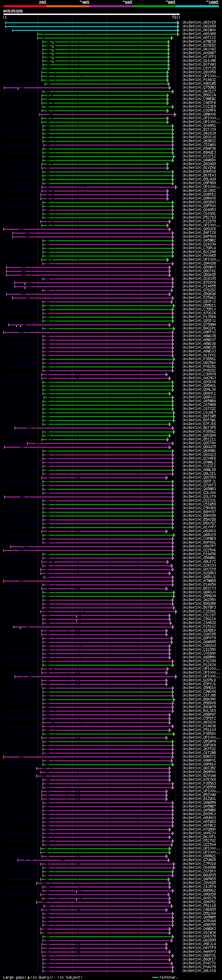Select label UniRef100_B4G1P1
Screen dimensions: 222x980
tap(199, 328)
